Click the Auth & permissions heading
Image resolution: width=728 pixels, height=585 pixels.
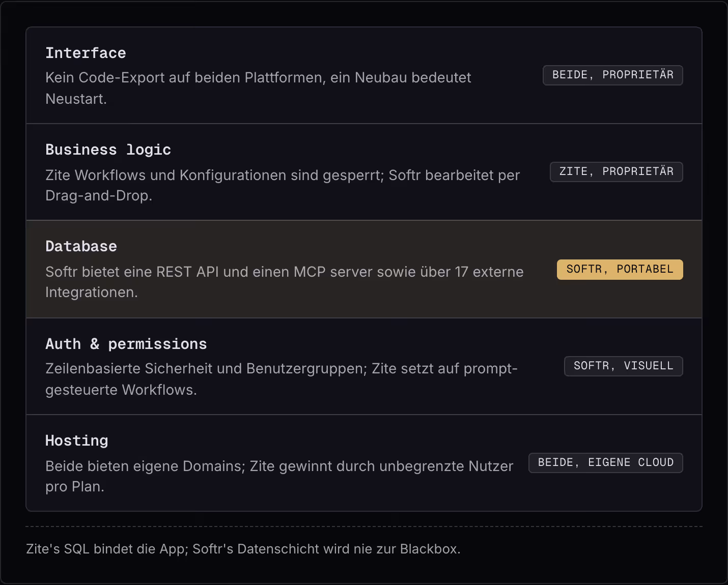[x=126, y=344]
